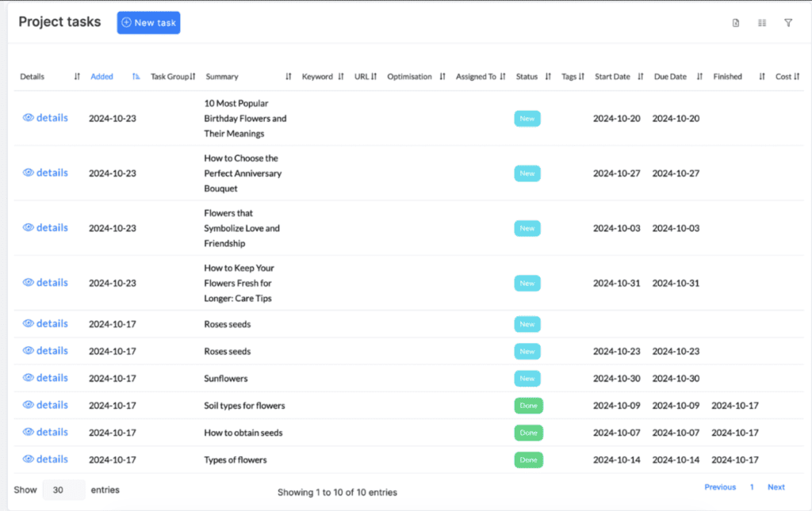812x511 pixels.
Task: Click the show entries count field
Action: [63, 490]
